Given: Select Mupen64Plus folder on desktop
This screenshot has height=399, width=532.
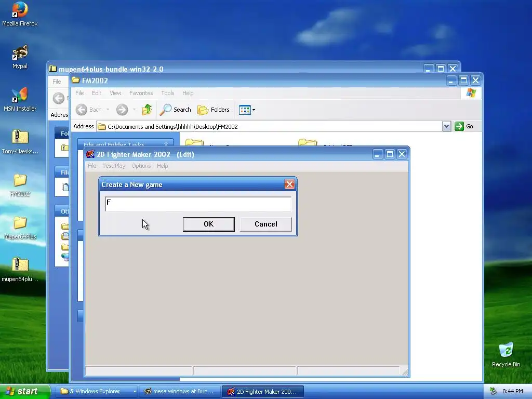Looking at the screenshot, I should [x=20, y=228].
